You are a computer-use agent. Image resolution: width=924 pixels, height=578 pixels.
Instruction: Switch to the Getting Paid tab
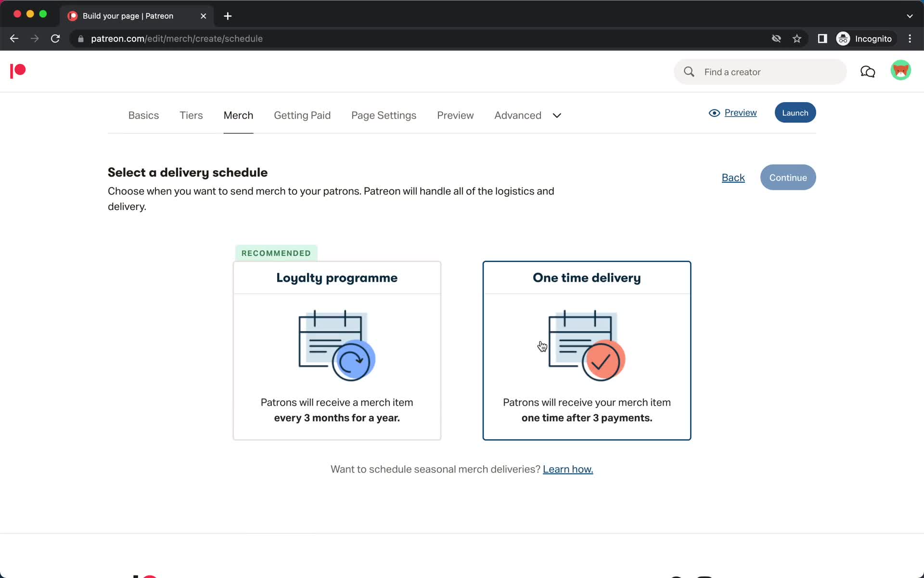(302, 115)
